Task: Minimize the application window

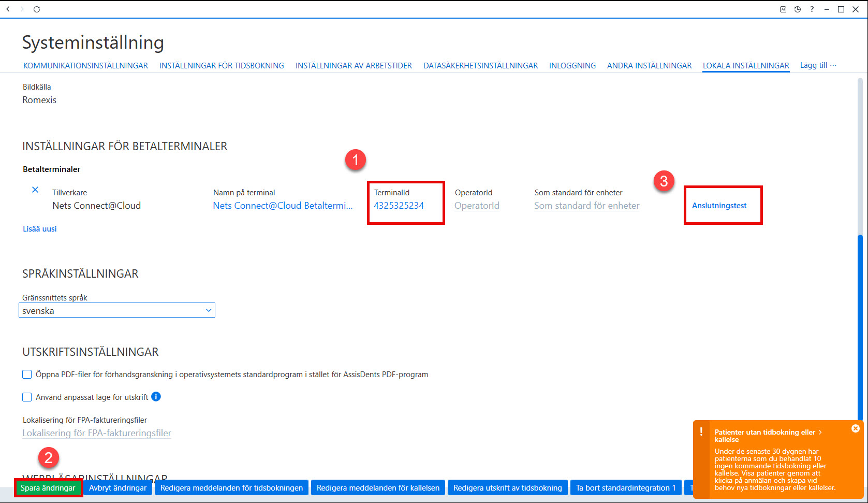Action: pyautogui.click(x=827, y=9)
